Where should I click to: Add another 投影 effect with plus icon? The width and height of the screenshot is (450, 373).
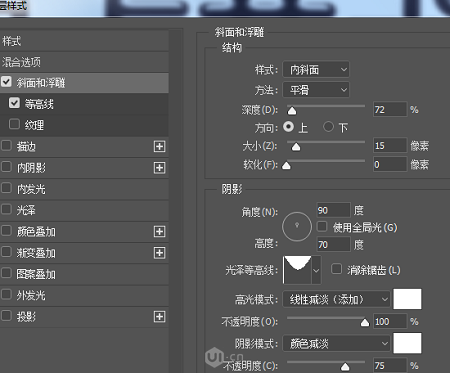tap(159, 316)
